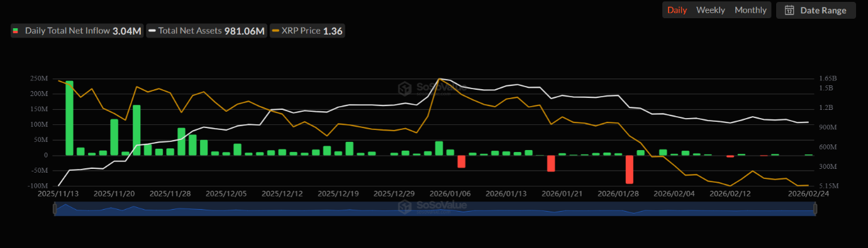Click the green-red Net Inflow legend icon

tap(16, 30)
